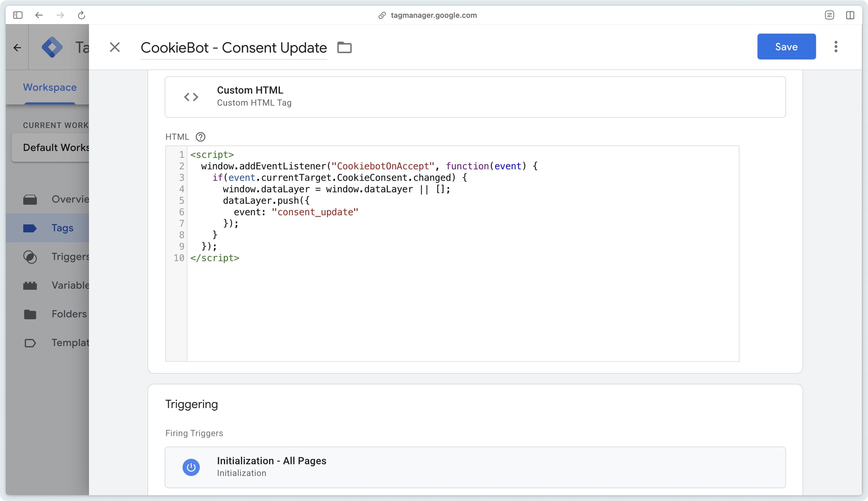Viewport: 868px width, 501px height.
Task: Click the Variables brick icon in sidebar
Action: point(30,286)
